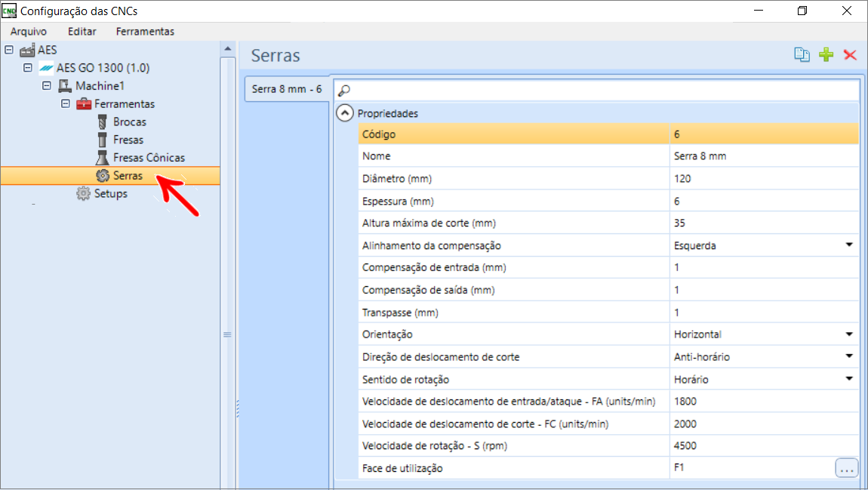
Task: Click the Velocidade de rotação - S (rpm) label
Action: point(435,445)
